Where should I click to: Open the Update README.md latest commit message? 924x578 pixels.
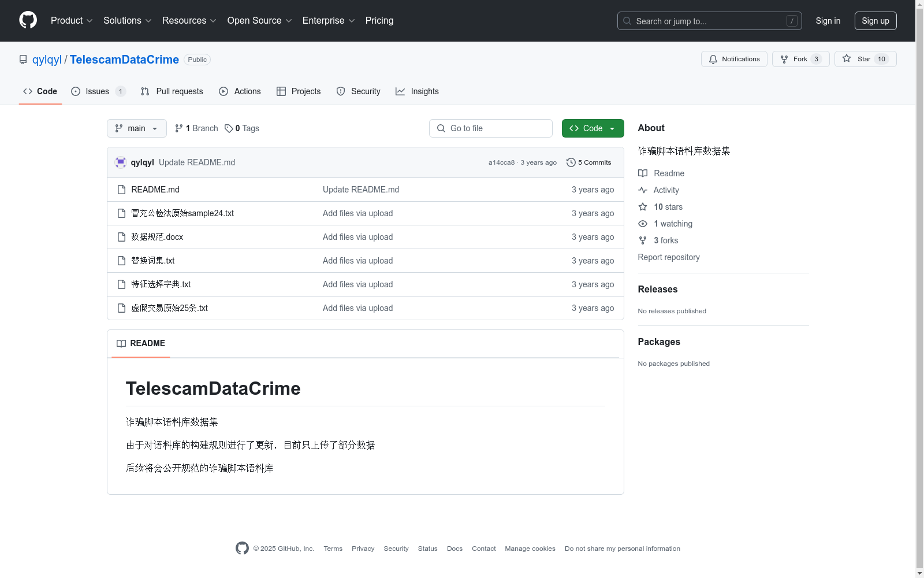coord(197,162)
